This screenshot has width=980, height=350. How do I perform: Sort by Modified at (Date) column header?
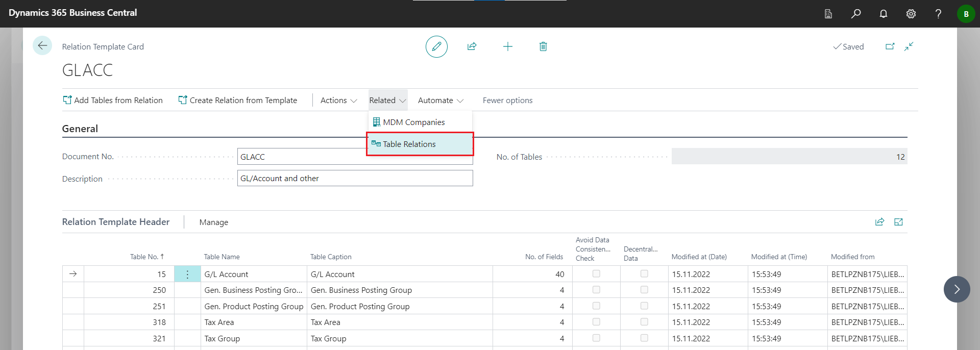point(699,257)
